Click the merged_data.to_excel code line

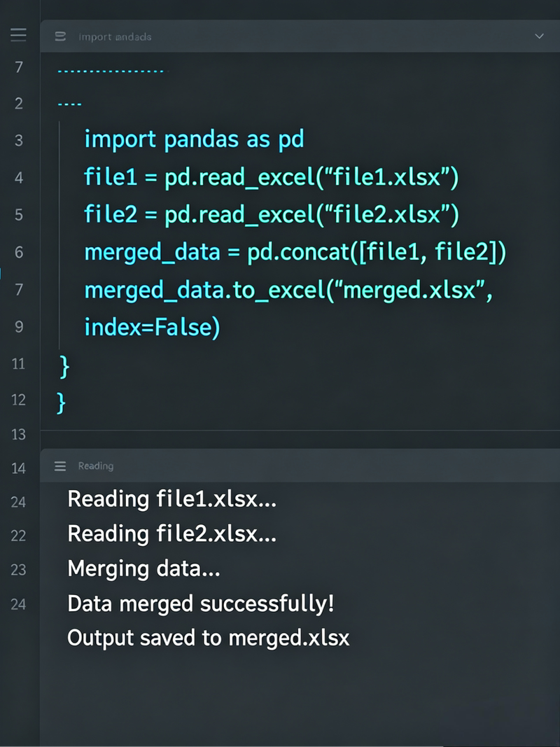tap(288, 289)
